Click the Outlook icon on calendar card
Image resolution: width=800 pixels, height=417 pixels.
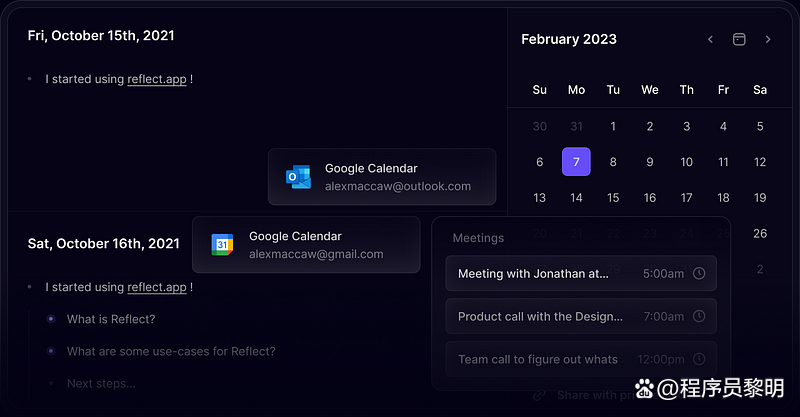[298, 177]
